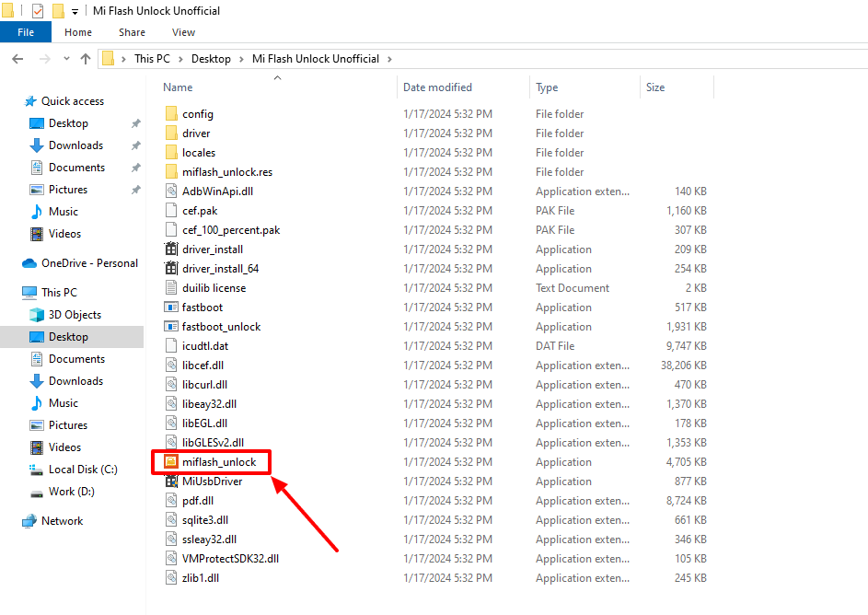This screenshot has height=615, width=868.
Task: Select the miflash_unlock.res folder icon
Action: [171, 171]
